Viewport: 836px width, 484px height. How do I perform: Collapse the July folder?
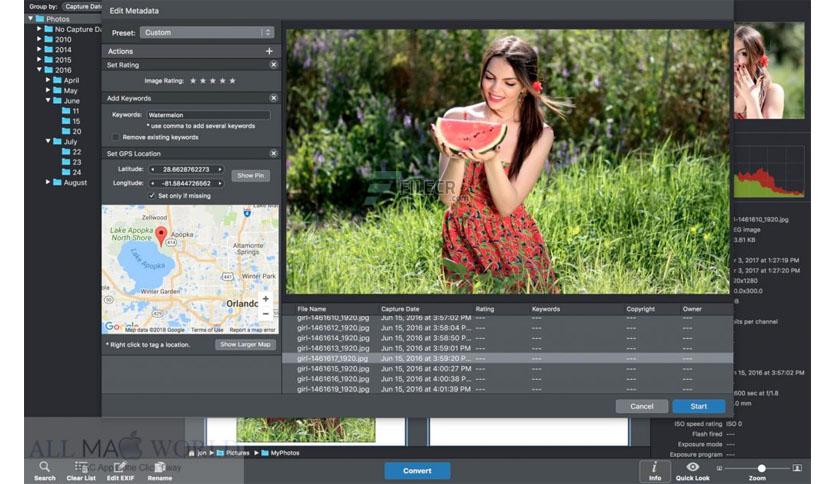pos(47,141)
